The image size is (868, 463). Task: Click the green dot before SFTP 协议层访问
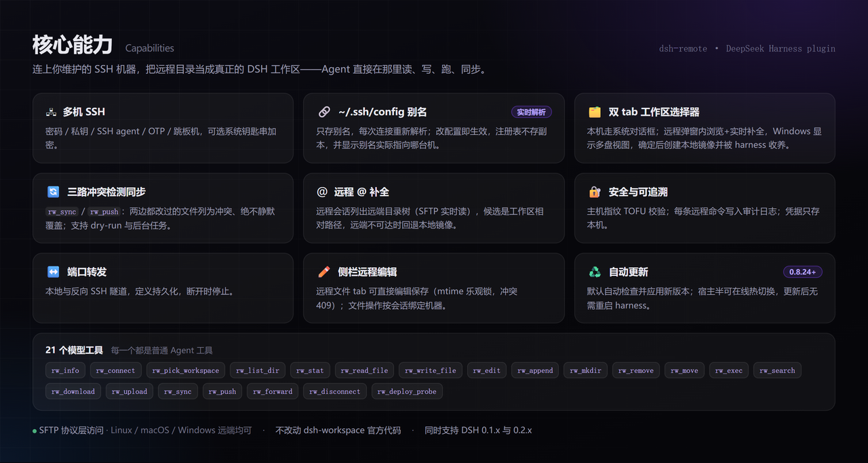coord(35,431)
